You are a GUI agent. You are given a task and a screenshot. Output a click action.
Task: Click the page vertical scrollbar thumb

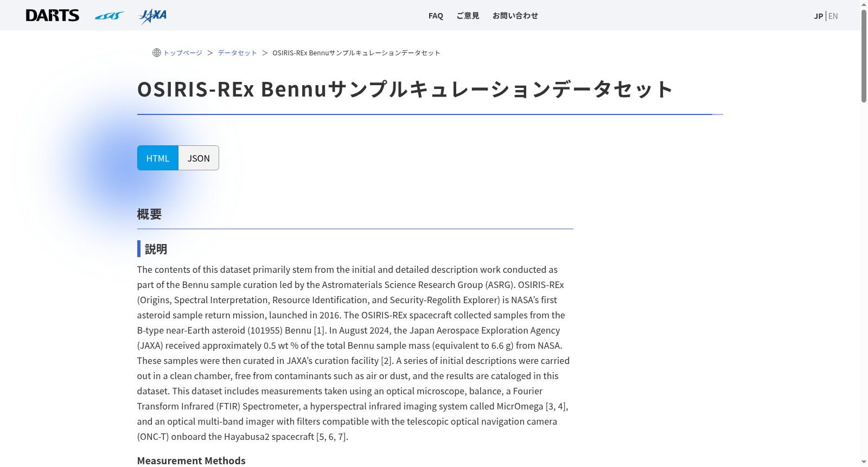[x=864, y=56]
